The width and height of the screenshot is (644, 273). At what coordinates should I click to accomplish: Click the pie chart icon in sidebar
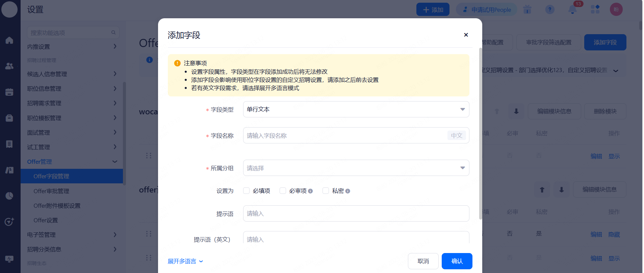9,196
